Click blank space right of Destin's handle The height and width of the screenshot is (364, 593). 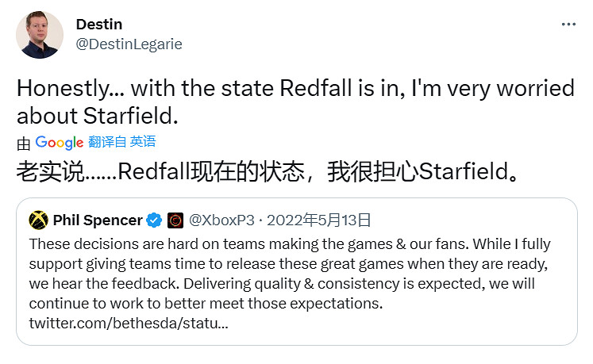357,44
